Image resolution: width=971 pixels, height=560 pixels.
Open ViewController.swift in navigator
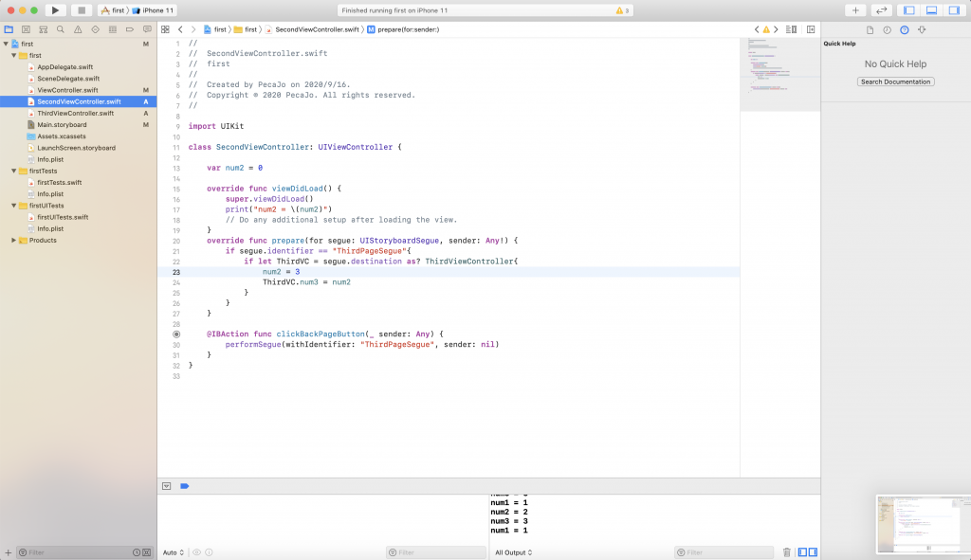point(67,90)
